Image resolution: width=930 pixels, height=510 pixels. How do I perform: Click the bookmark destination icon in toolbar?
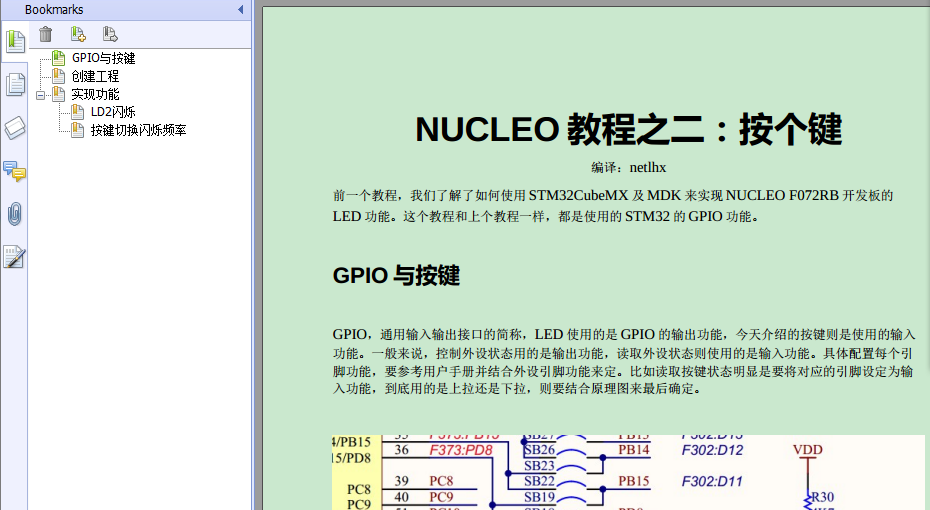click(110, 34)
